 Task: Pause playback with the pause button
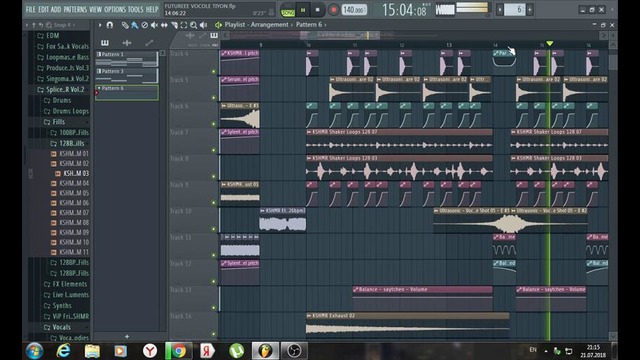[x=303, y=10]
